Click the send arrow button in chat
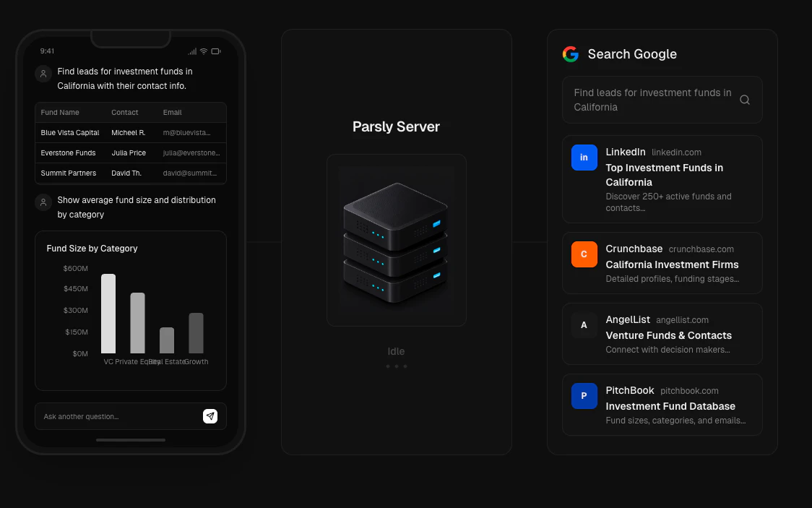Screen dimensions: 812x508 [210, 416]
